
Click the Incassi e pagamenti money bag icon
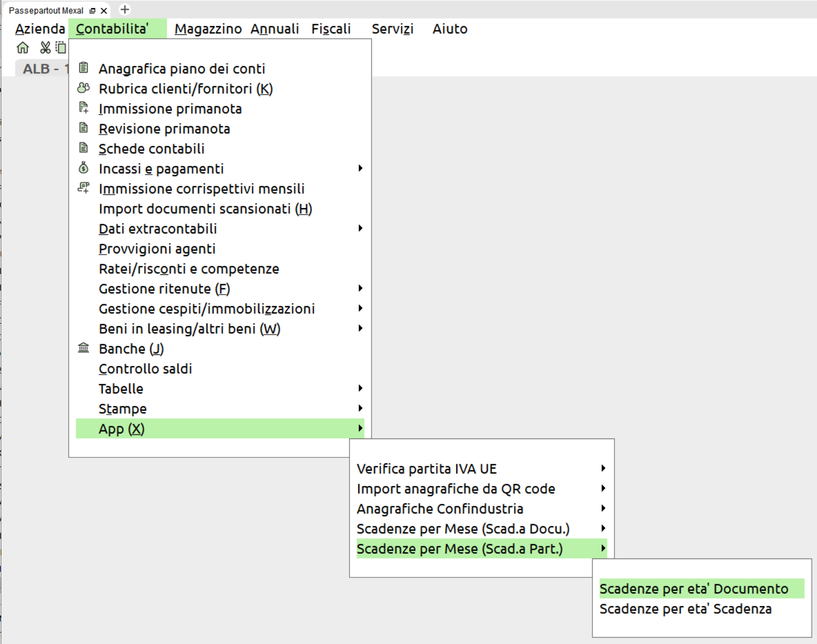coord(83,168)
